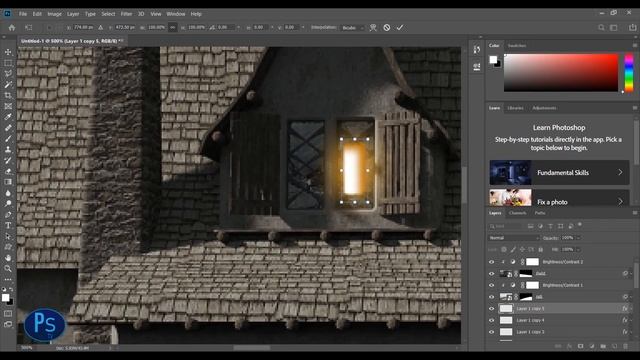Screen dimensions: 640x360
Task: Toggle the maintain aspect ratio link
Action: (x=173, y=27)
